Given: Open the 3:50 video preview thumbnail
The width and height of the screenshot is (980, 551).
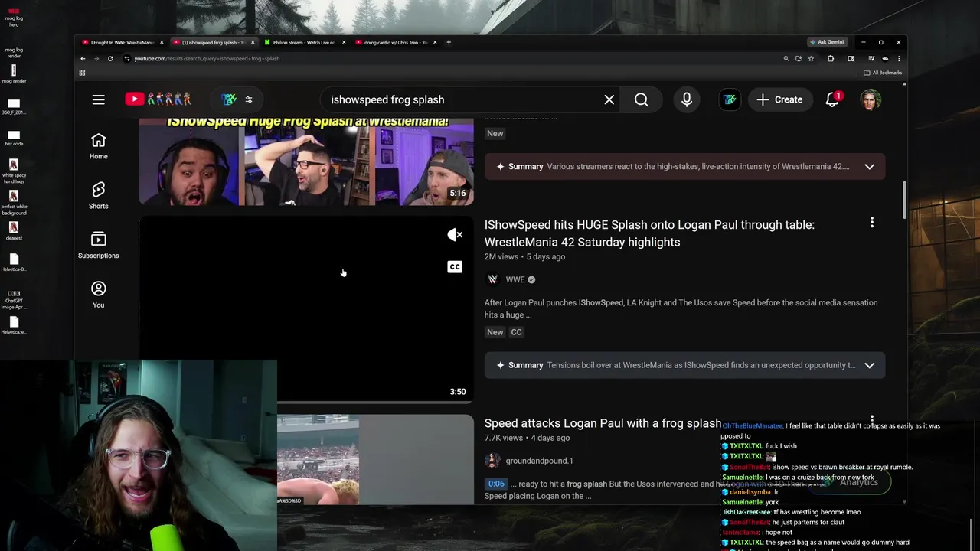Looking at the screenshot, I should tap(306, 310).
